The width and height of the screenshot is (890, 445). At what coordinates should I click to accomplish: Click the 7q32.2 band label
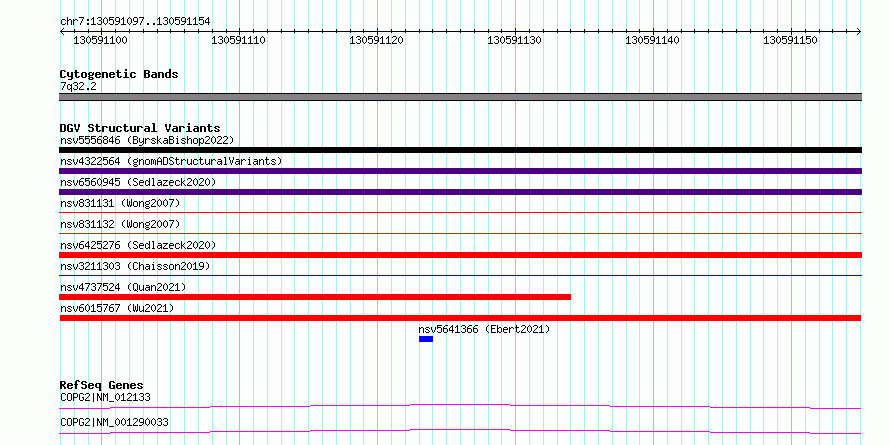click(x=78, y=86)
